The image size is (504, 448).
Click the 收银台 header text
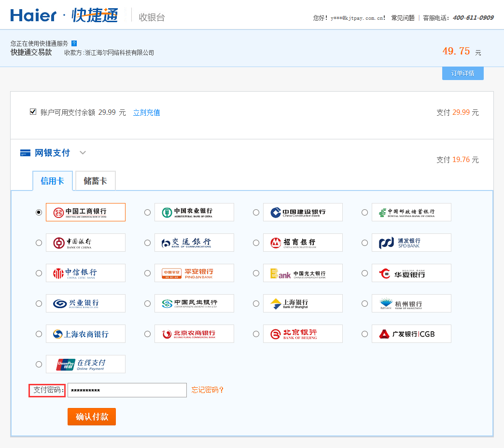pos(152,17)
